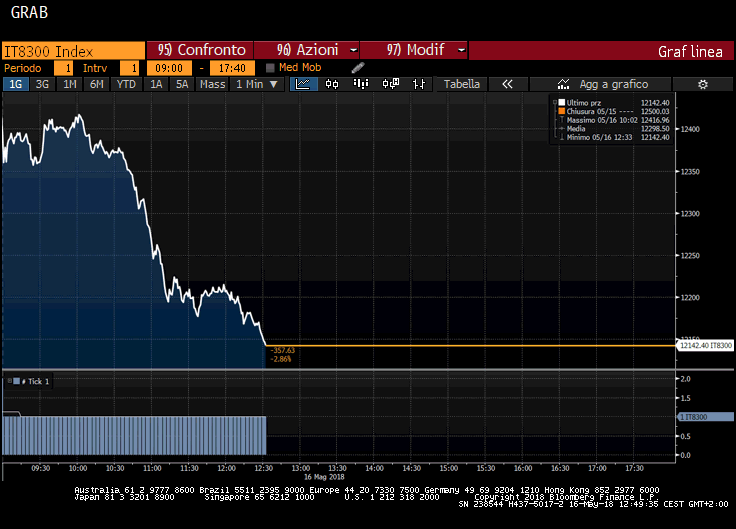The width and height of the screenshot is (736, 529).
Task: Select the OHLC bar chart icon
Action: tap(419, 84)
